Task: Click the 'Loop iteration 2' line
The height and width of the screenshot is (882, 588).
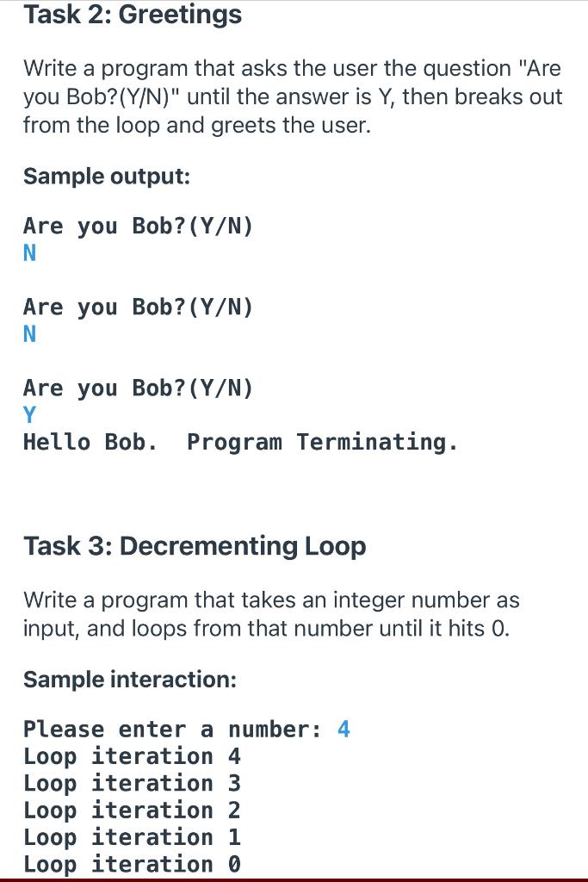Action: pos(132,811)
